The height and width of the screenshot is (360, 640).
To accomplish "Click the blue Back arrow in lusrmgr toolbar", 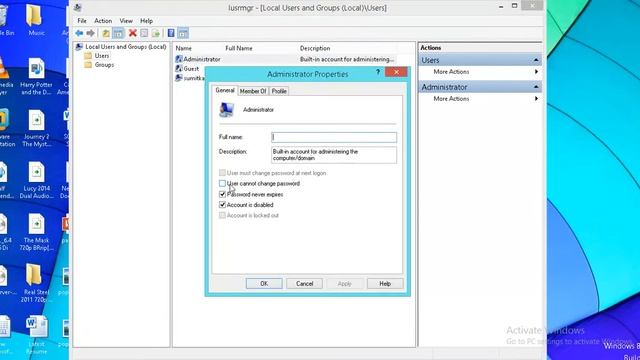I will coord(79,33).
